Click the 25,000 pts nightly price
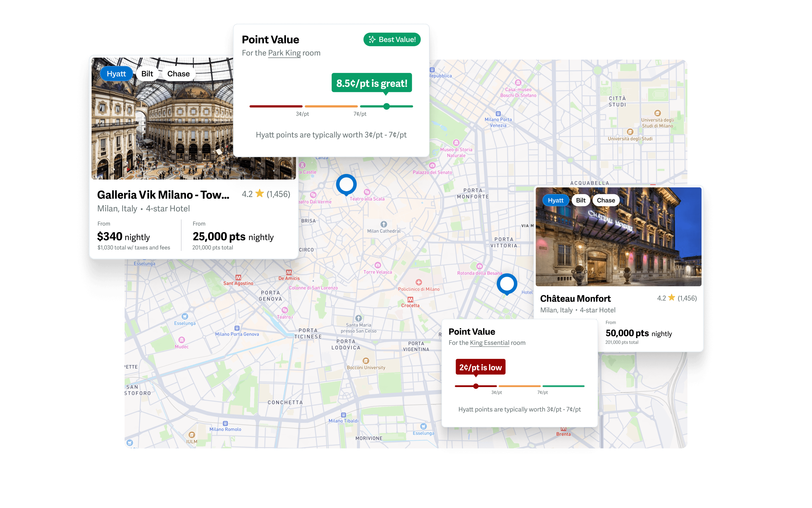 (233, 236)
